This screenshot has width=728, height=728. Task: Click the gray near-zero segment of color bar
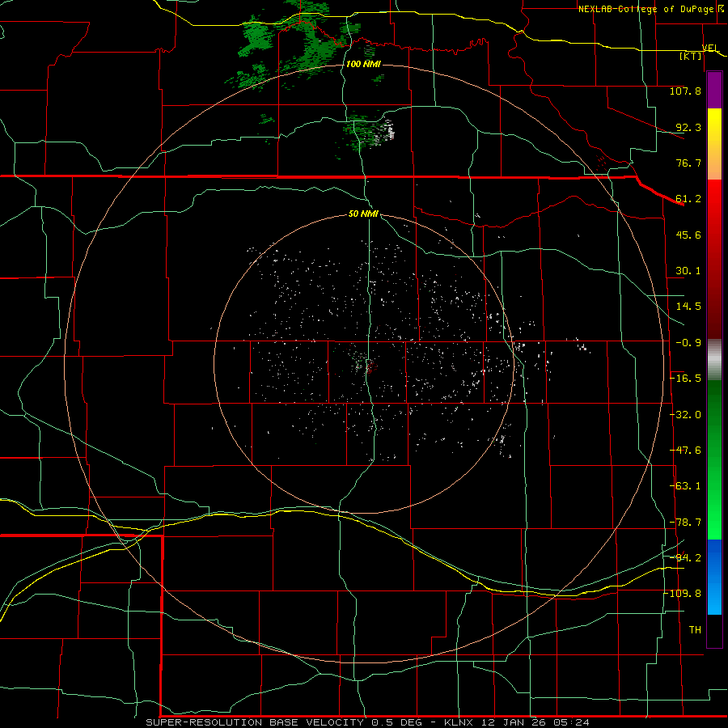[714, 358]
